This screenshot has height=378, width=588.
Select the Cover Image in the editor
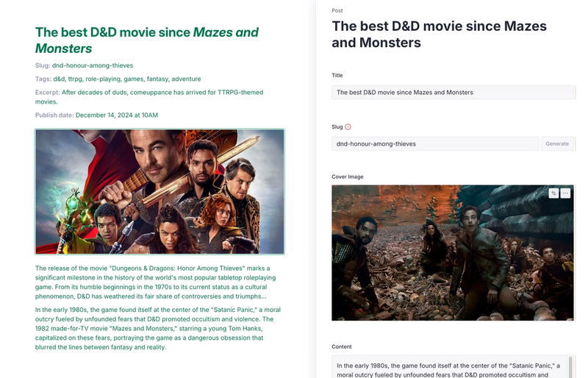pos(452,253)
